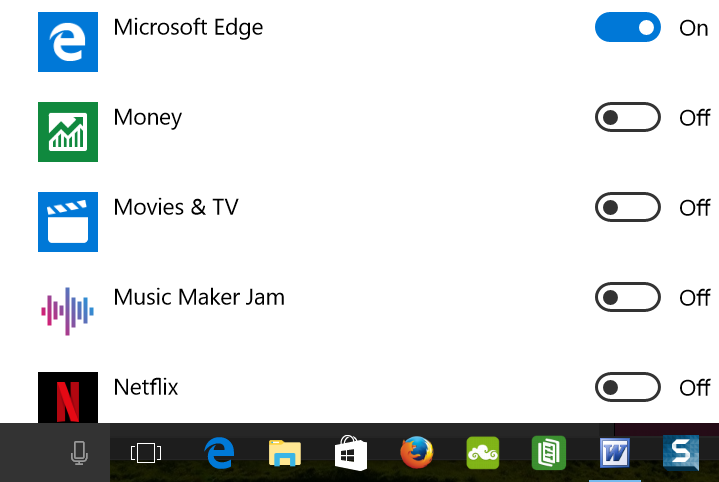The height and width of the screenshot is (482, 719).
Task: Open the Snagit S icon in taskbar
Action: click(681, 453)
